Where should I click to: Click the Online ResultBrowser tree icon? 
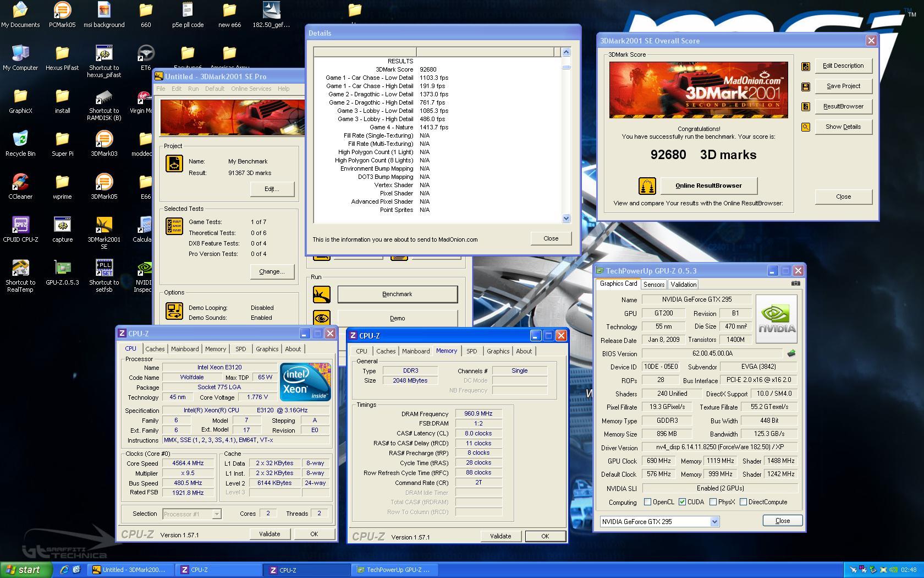[x=647, y=186]
